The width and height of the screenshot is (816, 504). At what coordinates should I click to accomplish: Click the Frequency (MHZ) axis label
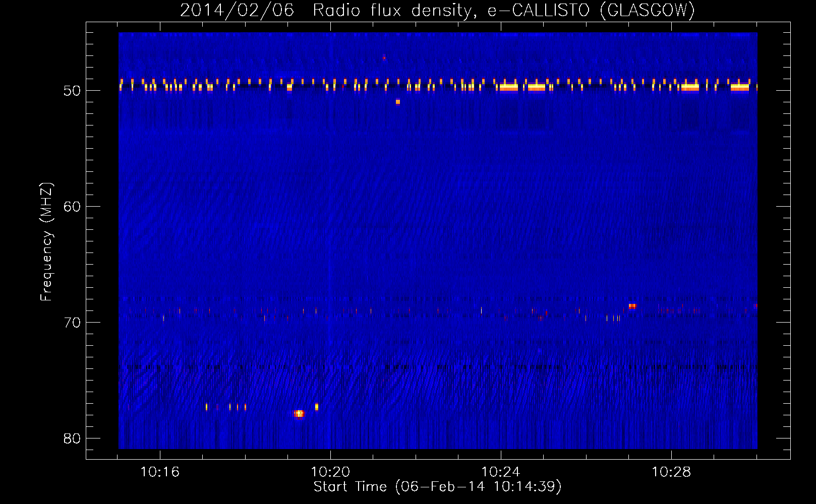[x=46, y=242]
